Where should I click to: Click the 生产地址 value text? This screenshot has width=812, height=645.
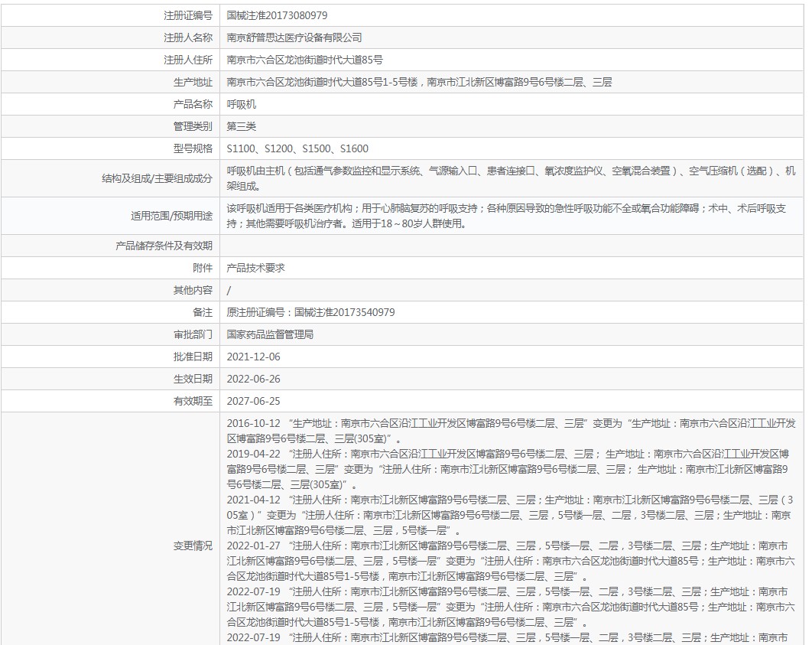coord(420,82)
